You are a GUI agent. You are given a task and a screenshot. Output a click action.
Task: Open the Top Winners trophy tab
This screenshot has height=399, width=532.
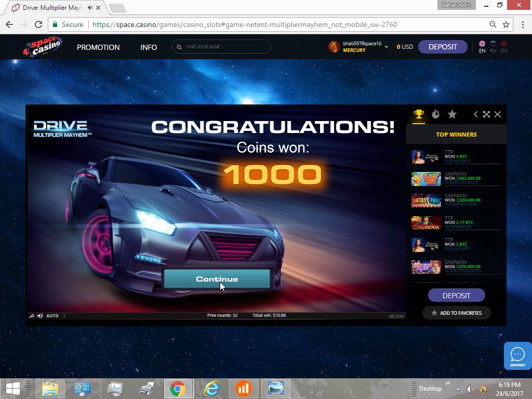click(418, 114)
